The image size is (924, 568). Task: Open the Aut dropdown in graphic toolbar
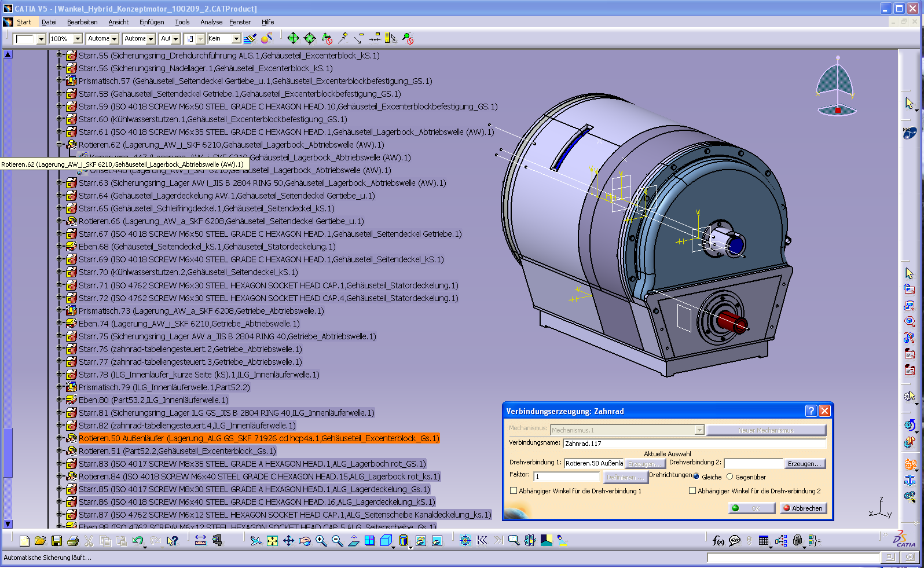pyautogui.click(x=176, y=39)
